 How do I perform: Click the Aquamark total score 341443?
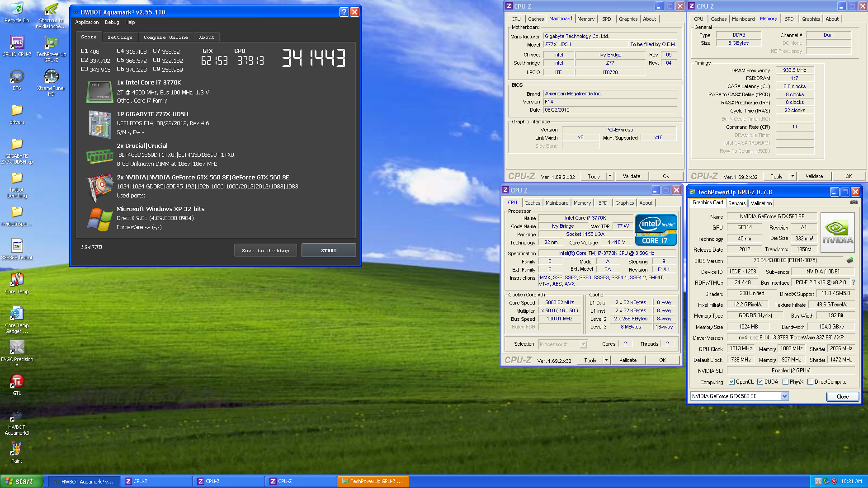[314, 57]
